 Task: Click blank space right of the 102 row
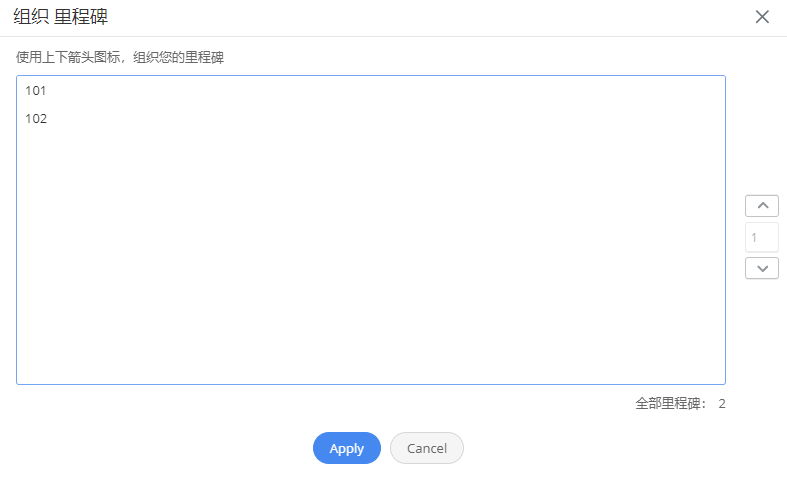tap(381, 119)
